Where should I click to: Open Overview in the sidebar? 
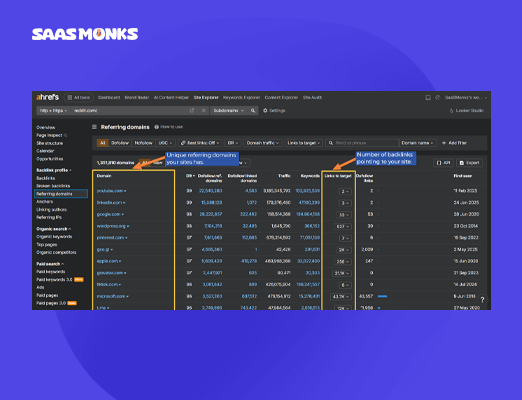(46, 127)
